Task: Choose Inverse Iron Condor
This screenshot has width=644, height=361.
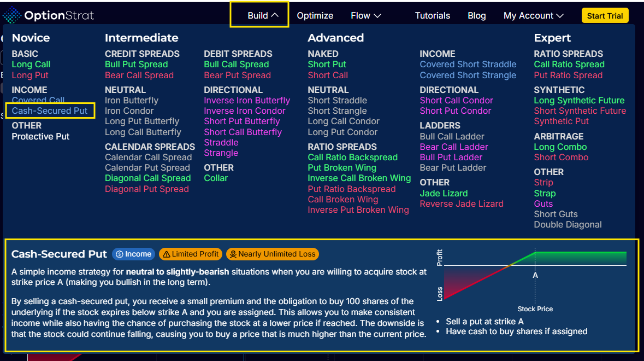Action: (x=245, y=110)
